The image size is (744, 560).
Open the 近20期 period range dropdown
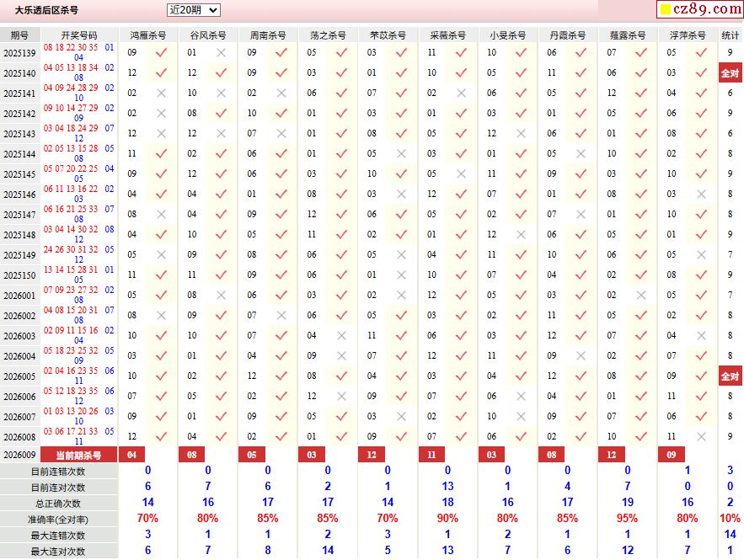[194, 10]
